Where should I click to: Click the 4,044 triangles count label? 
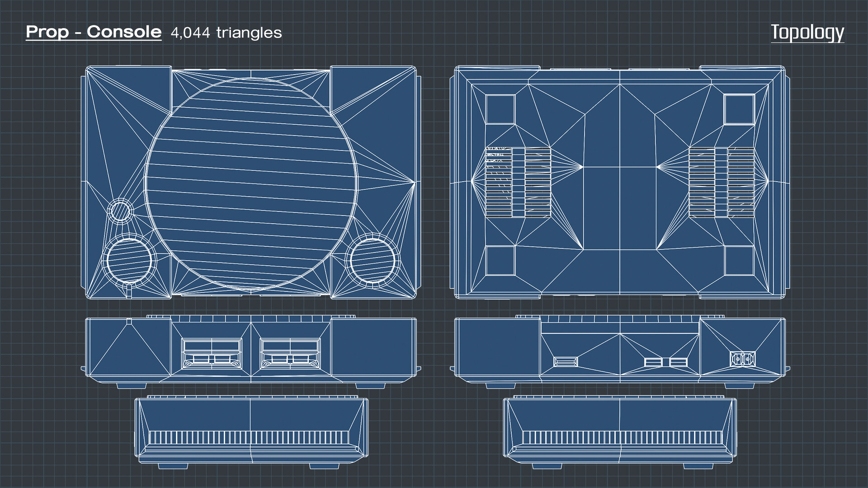[225, 33]
